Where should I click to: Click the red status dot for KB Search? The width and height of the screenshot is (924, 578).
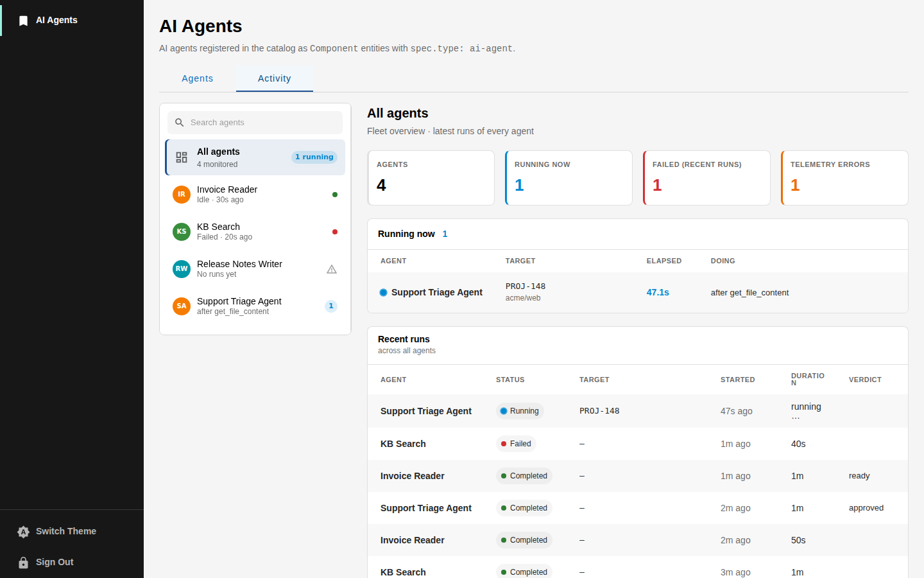coord(335,232)
